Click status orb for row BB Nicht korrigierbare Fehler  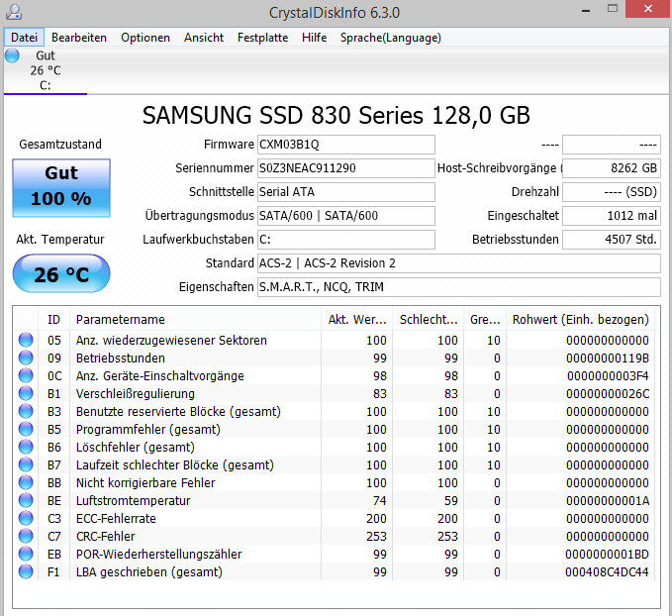click(26, 482)
